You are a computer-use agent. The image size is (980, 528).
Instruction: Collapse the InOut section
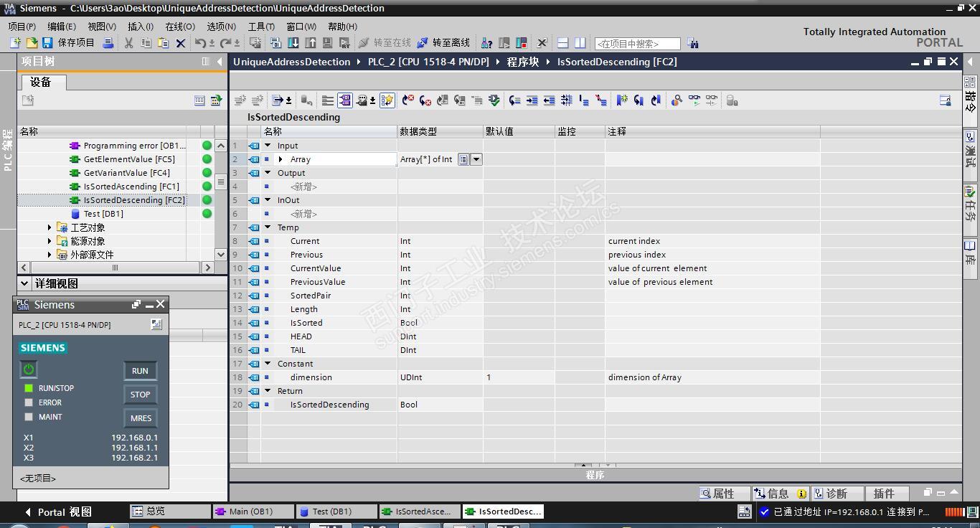[x=268, y=200]
